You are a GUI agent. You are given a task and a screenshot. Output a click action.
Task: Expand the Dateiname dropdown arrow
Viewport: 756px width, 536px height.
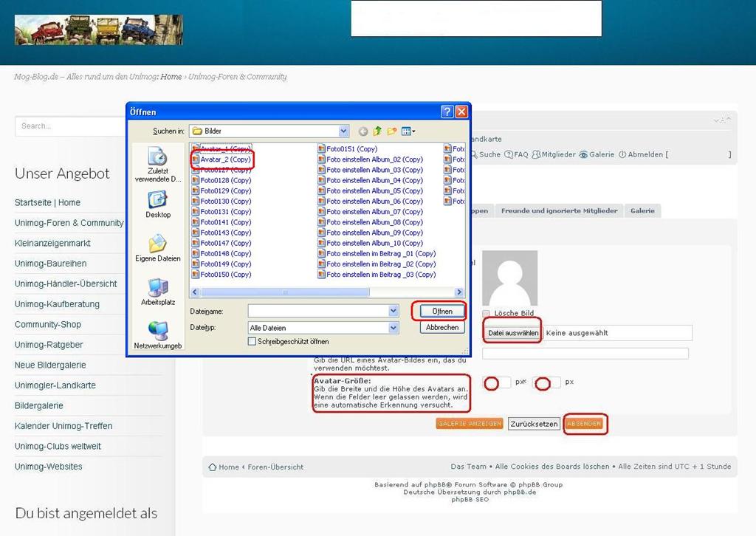(x=394, y=312)
